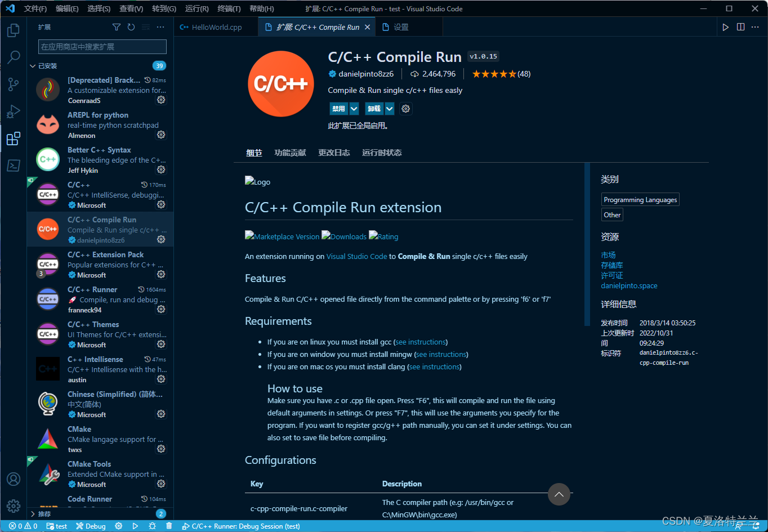Click the gear icon beside the uninstall button
The width and height of the screenshot is (768, 532).
tap(406, 109)
